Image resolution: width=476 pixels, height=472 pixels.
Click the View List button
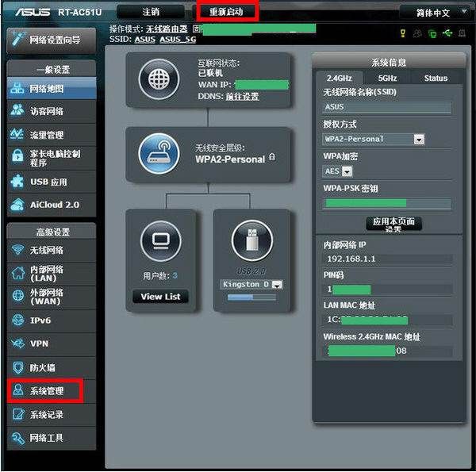tap(160, 296)
